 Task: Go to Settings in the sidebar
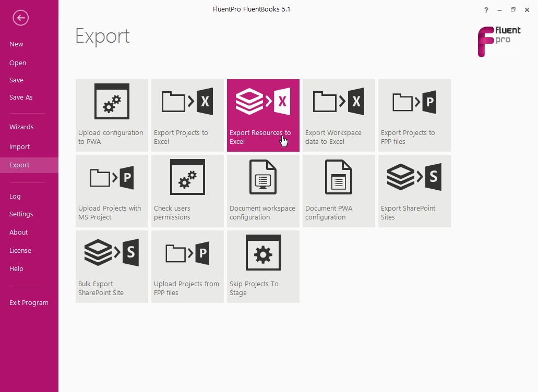click(x=21, y=214)
